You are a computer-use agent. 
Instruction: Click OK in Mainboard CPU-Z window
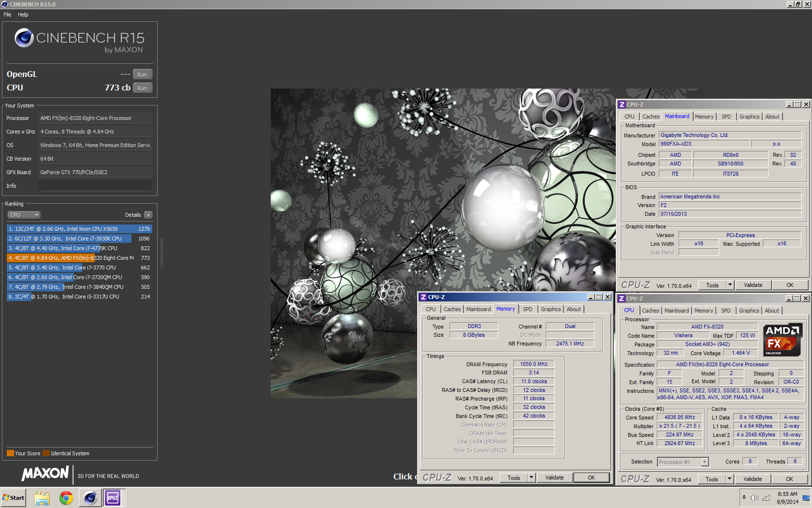[790, 285]
